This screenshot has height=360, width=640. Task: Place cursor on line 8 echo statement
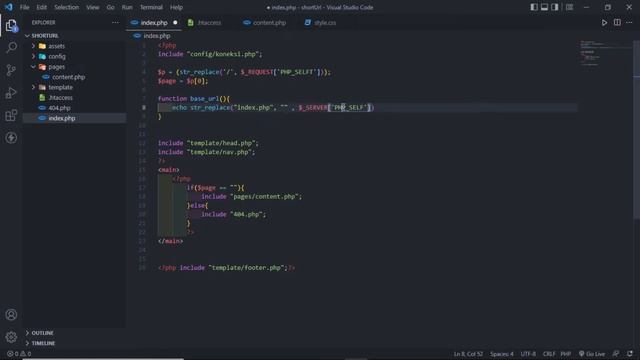tap(273, 108)
